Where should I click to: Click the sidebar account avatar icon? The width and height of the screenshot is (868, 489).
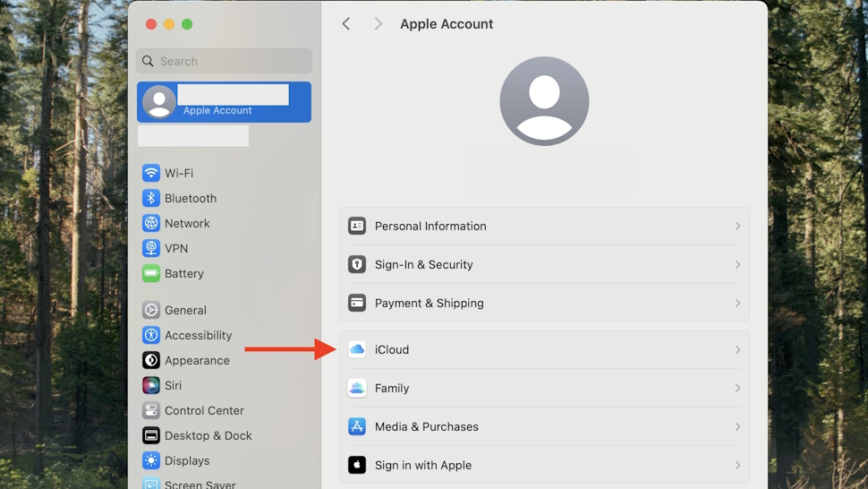click(159, 102)
